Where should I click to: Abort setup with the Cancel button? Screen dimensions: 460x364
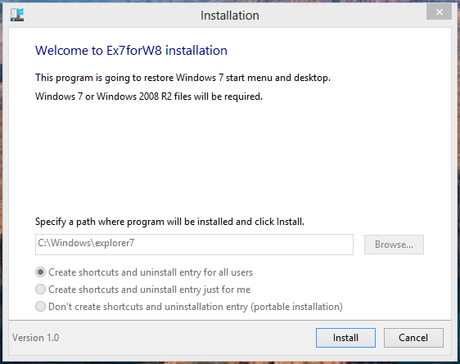pyautogui.click(x=413, y=338)
